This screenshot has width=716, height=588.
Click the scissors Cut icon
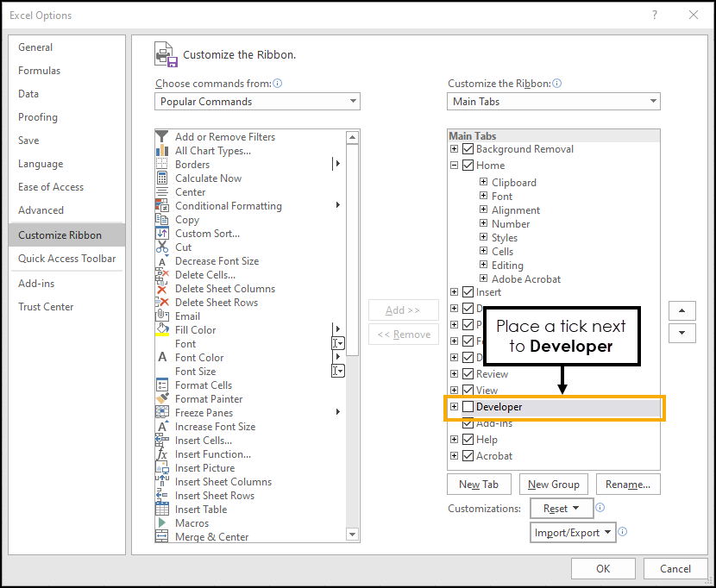pos(162,247)
